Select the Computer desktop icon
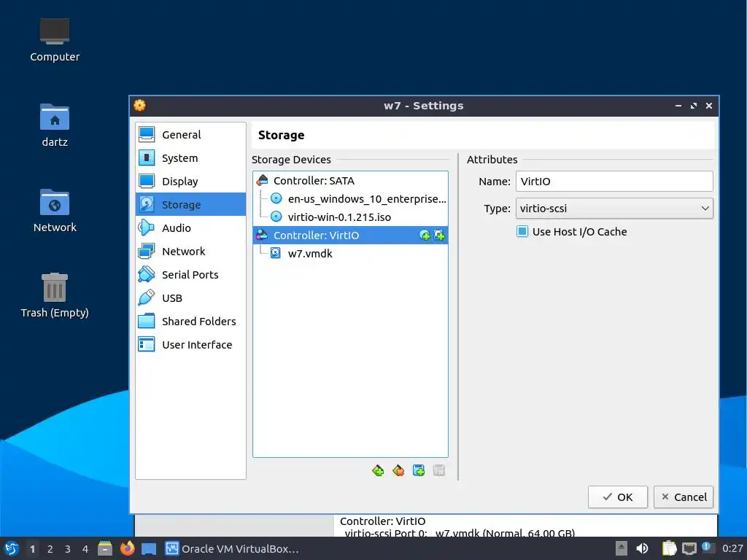Screen dimensions: 747x560 point(55,40)
